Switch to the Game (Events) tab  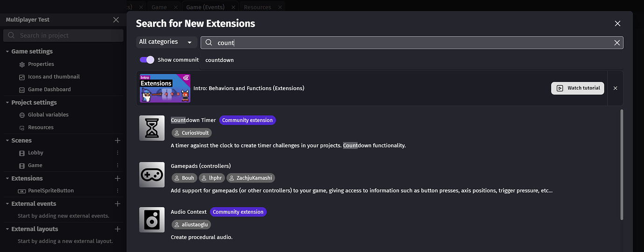pyautogui.click(x=205, y=7)
